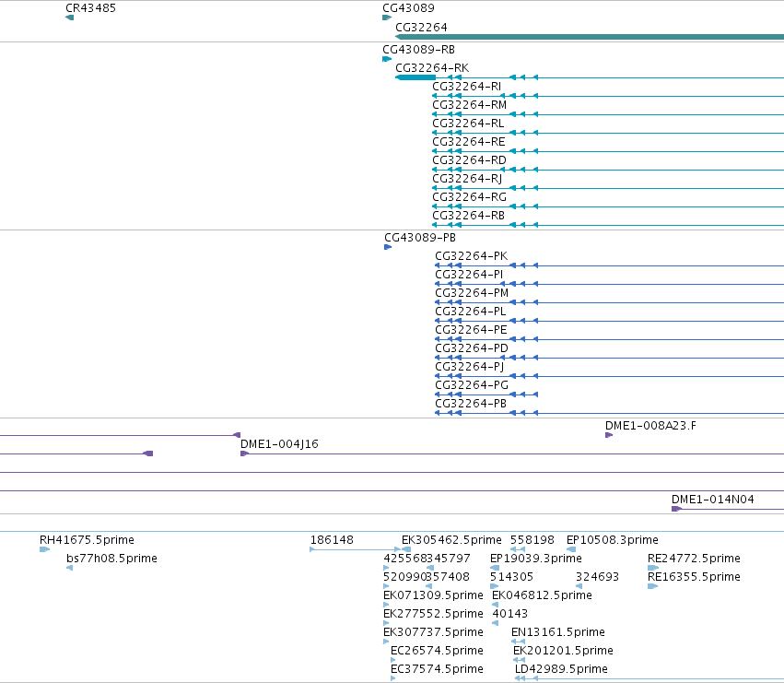This screenshot has height=683, width=784.
Task: Select EST EP10508.3prime
Action: (x=612, y=540)
